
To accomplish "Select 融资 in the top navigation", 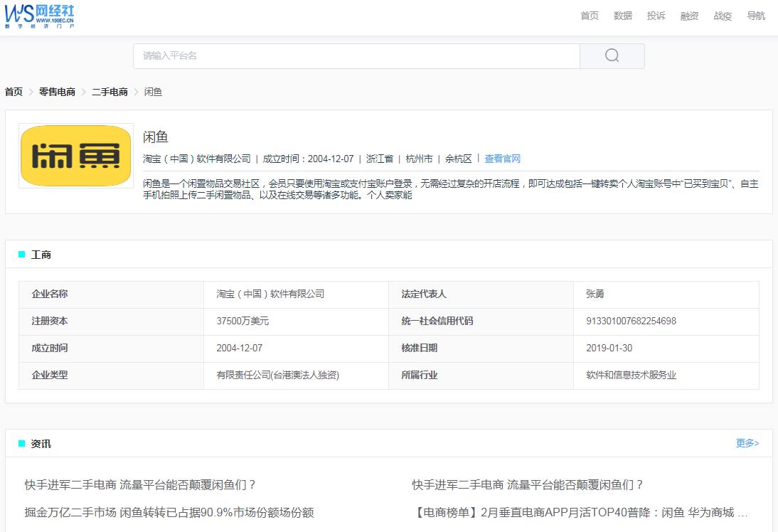I will [x=689, y=16].
